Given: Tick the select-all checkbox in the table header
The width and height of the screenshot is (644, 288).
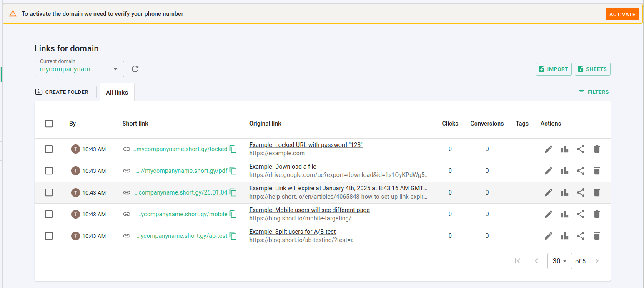Looking at the screenshot, I should click(x=49, y=124).
